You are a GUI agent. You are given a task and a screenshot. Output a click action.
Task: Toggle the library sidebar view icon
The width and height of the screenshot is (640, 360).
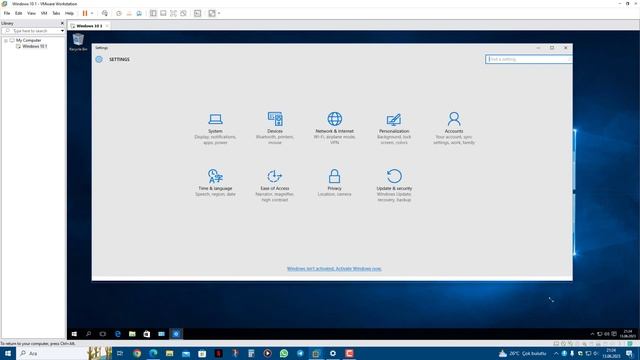153,13
